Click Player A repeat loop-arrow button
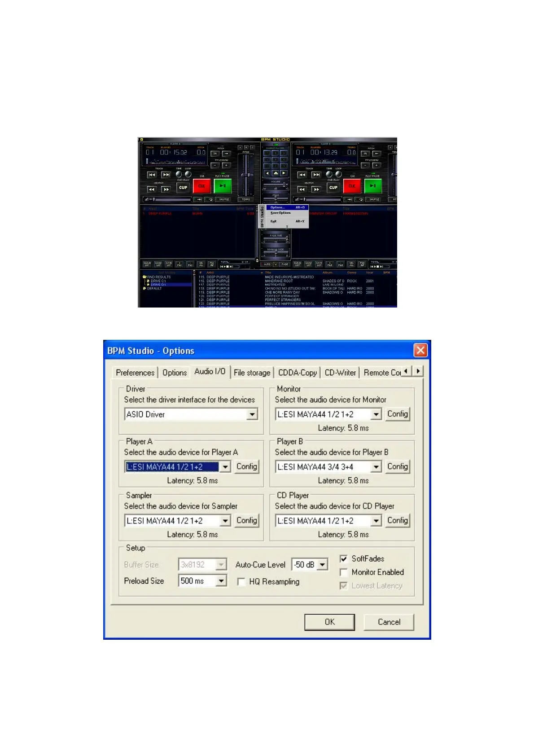This screenshot has height=756, width=534. click(x=209, y=199)
